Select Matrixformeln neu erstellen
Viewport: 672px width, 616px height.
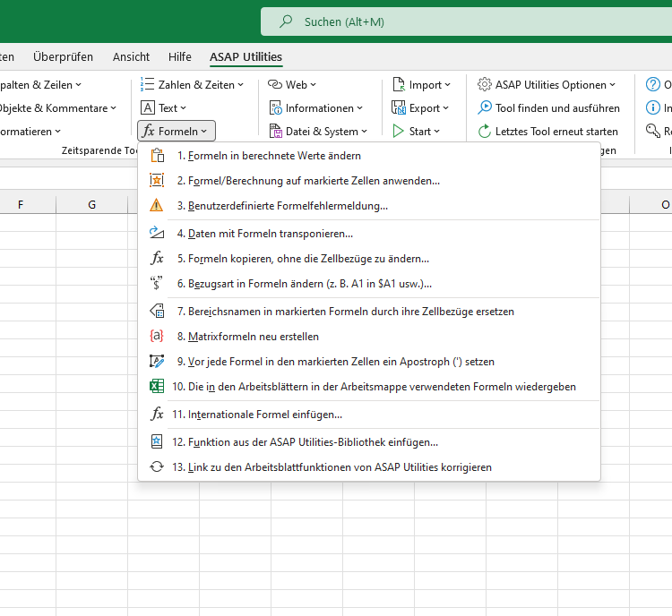369,336
